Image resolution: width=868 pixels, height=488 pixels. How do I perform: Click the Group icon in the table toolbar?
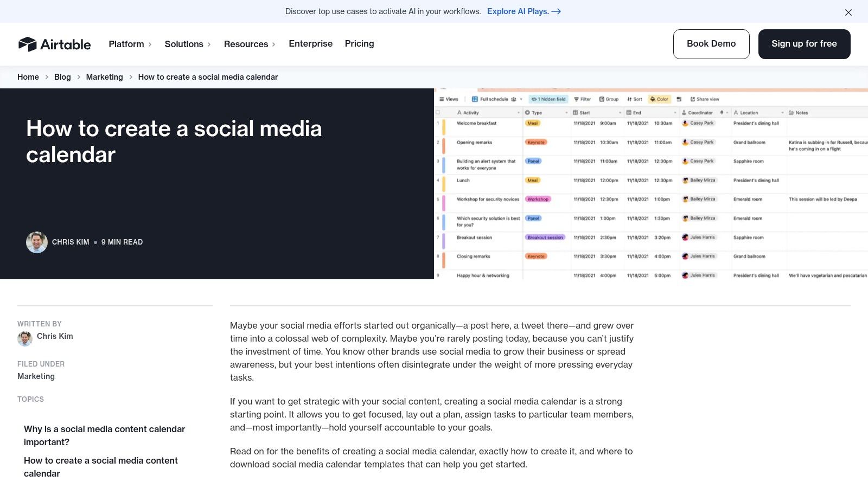click(602, 99)
